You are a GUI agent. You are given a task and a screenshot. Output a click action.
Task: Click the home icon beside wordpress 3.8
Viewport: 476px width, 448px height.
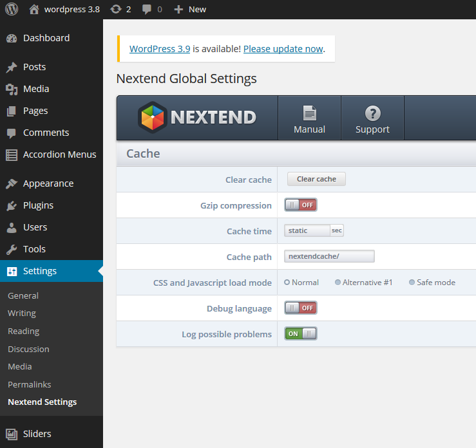tap(34, 10)
